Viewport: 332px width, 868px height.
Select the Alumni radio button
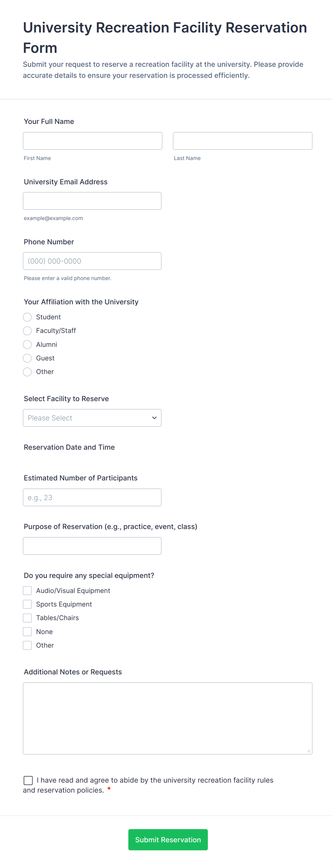point(27,344)
